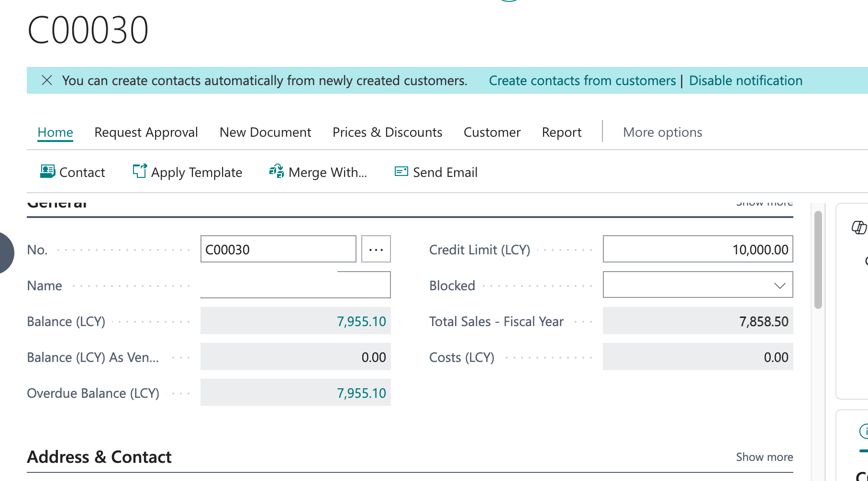Viewport: 868px width, 481px height.
Task: Show more in Address & Contact section
Action: pyautogui.click(x=764, y=457)
